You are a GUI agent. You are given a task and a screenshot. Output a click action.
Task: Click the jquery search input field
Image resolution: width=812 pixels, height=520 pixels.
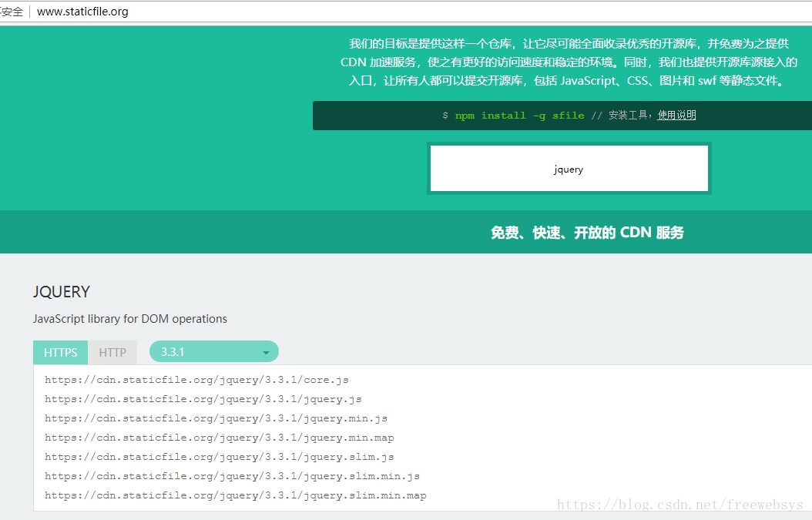coord(569,169)
